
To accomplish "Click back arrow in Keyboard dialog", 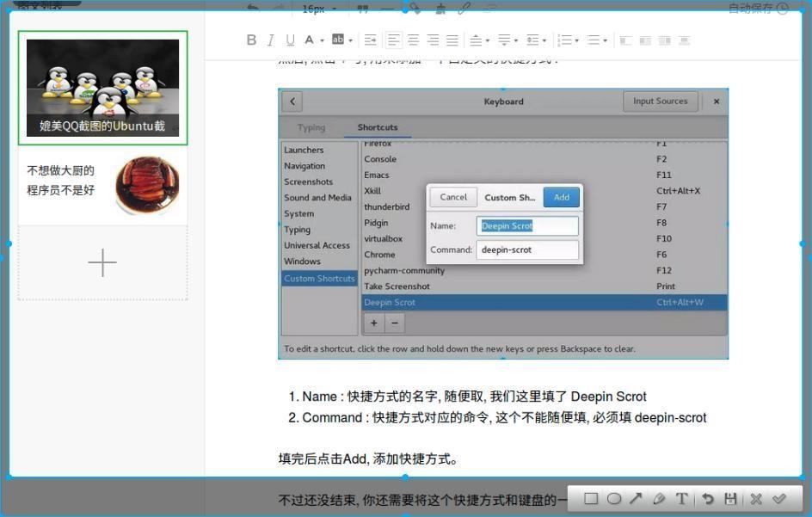I will pos(292,102).
